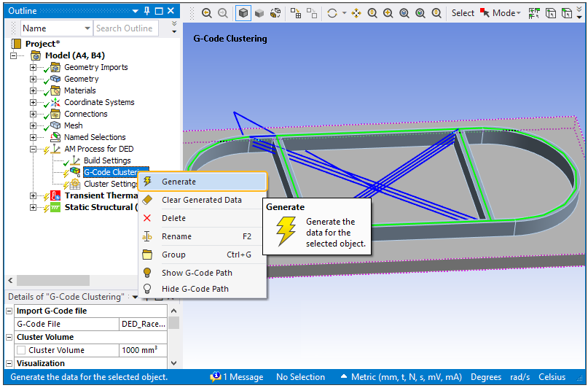Choose Hide G-Code Path

pyautogui.click(x=203, y=289)
